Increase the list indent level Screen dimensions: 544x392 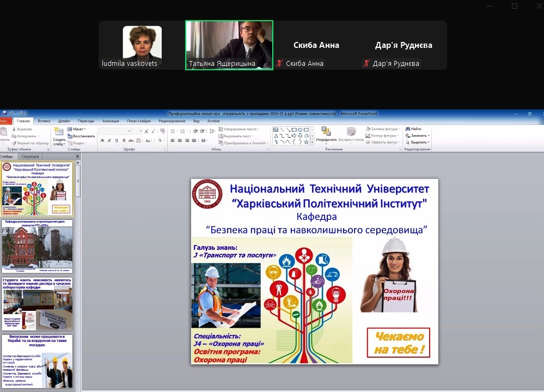point(202,131)
